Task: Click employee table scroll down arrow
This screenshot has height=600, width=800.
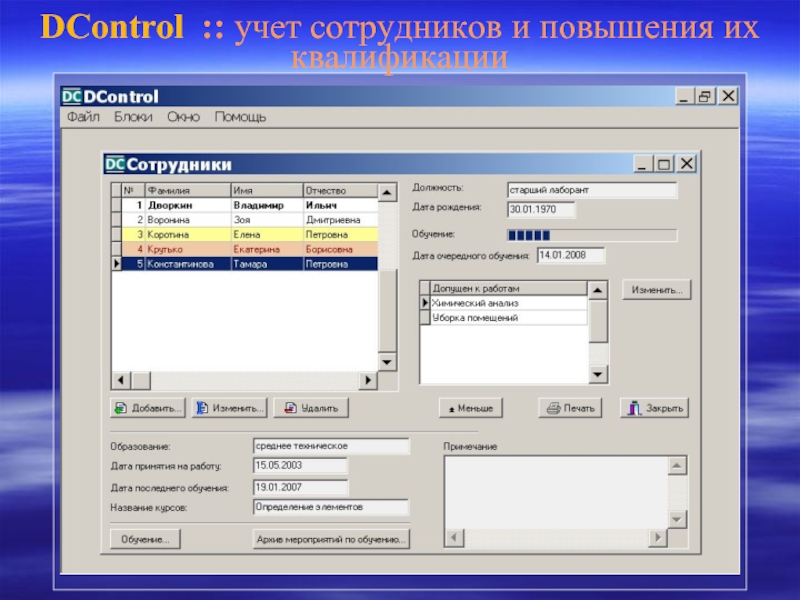Action: (x=387, y=362)
